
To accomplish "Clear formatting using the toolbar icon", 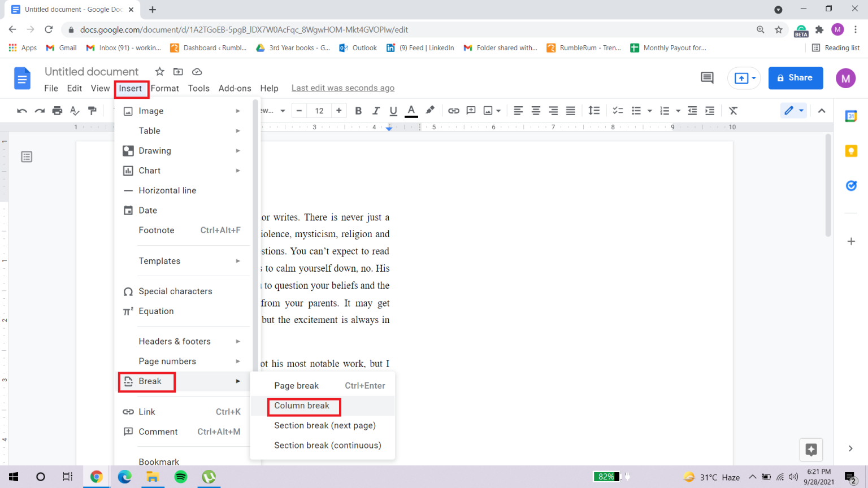I will (733, 110).
